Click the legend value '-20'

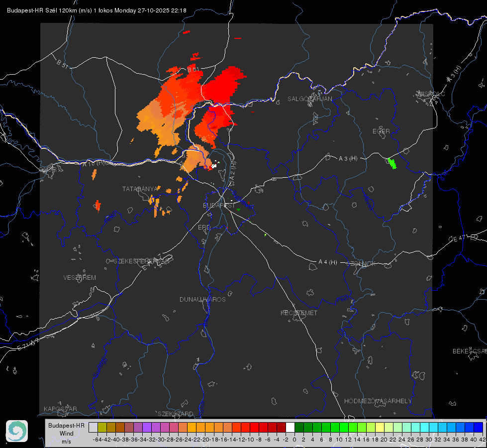tap(205, 440)
